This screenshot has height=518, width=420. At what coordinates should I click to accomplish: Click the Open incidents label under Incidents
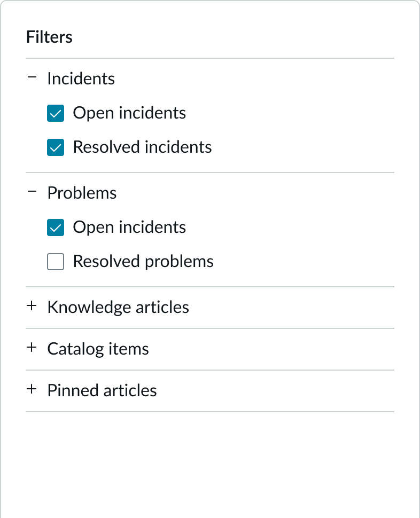tap(130, 113)
